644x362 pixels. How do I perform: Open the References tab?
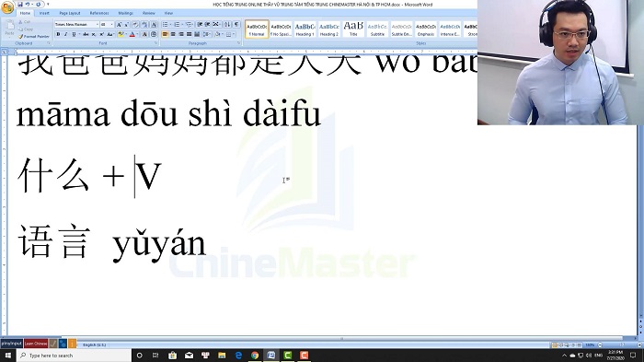99,13
